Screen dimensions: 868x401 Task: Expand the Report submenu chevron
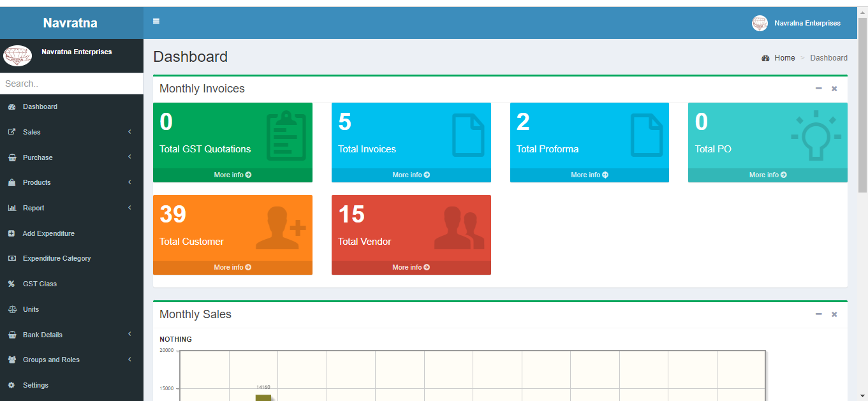pos(129,208)
